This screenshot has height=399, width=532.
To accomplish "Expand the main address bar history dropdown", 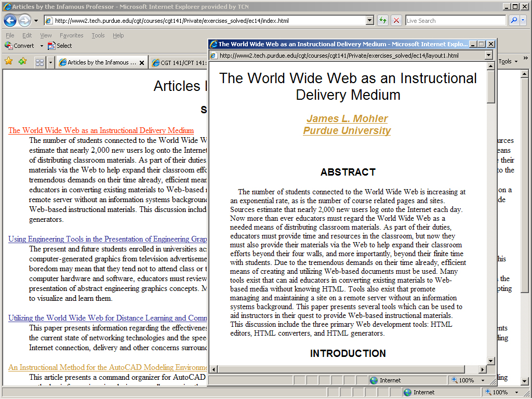I will 370,21.
